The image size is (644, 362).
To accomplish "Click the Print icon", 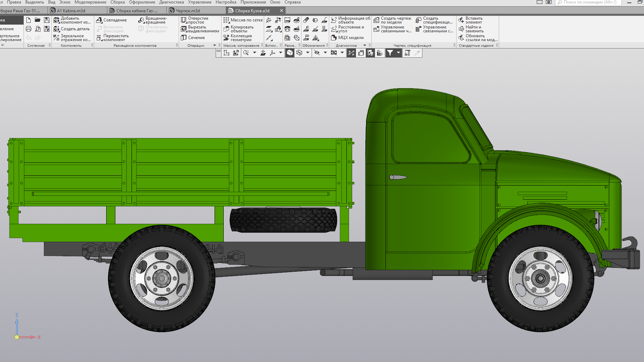I will 28,29.
